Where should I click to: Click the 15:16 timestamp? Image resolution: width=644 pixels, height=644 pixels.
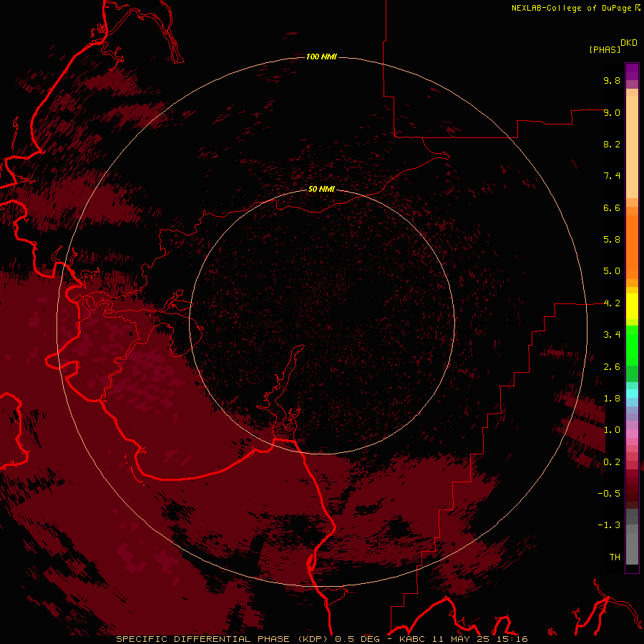tap(511, 639)
